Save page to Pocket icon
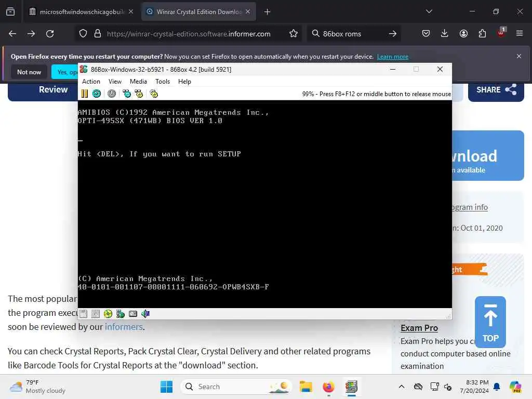 click(426, 34)
